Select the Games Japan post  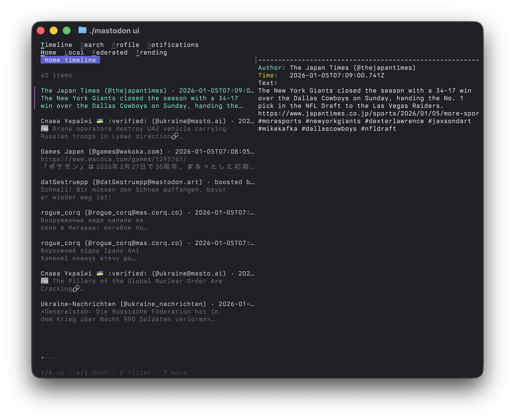coord(148,159)
